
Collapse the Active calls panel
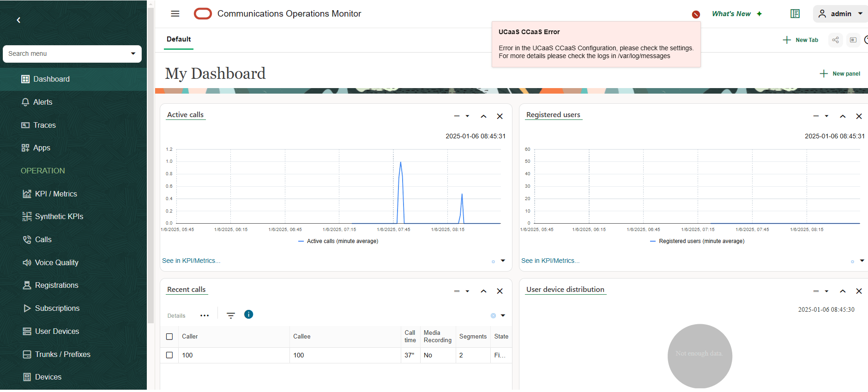(x=483, y=116)
